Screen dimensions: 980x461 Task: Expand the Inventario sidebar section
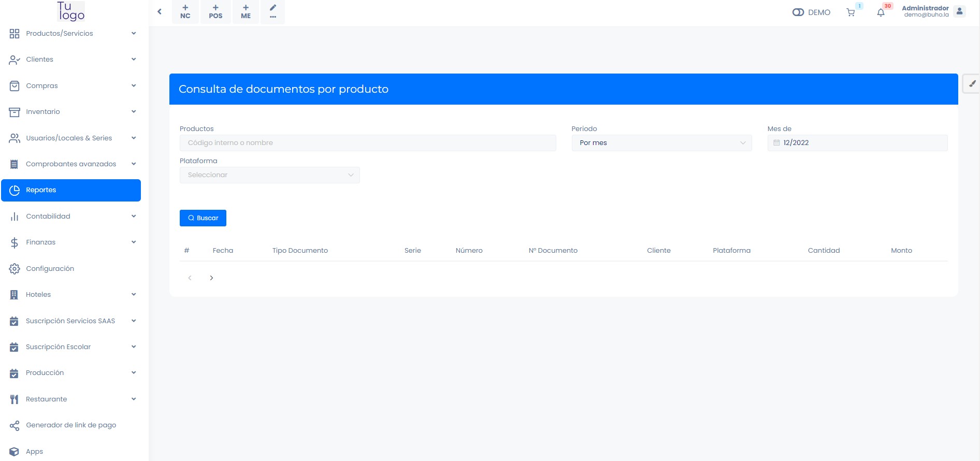pyautogui.click(x=71, y=112)
